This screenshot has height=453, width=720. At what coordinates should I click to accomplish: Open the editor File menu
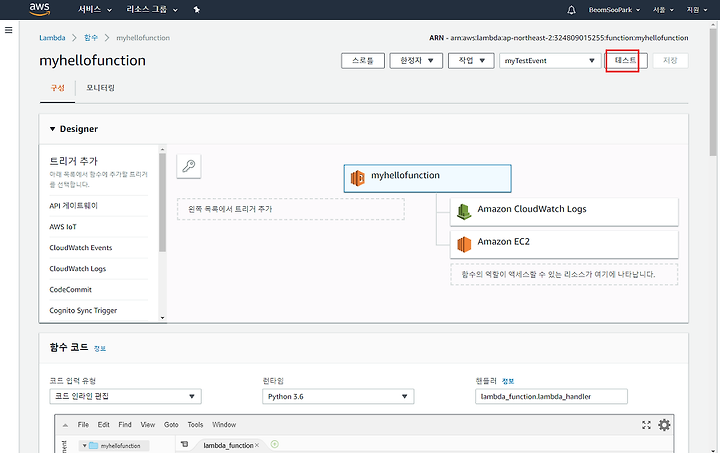83,425
